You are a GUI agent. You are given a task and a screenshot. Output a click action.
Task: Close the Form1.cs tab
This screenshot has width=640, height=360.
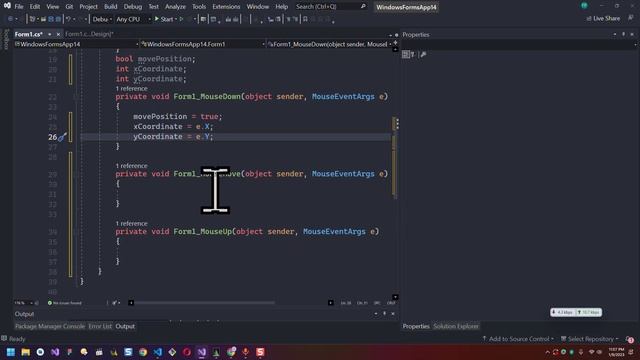click(x=58, y=34)
